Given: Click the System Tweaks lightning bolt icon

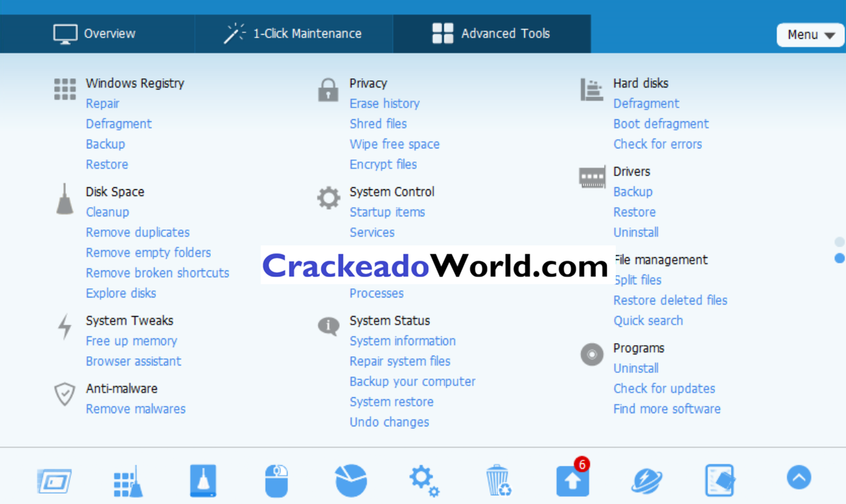Looking at the screenshot, I should click(x=64, y=327).
